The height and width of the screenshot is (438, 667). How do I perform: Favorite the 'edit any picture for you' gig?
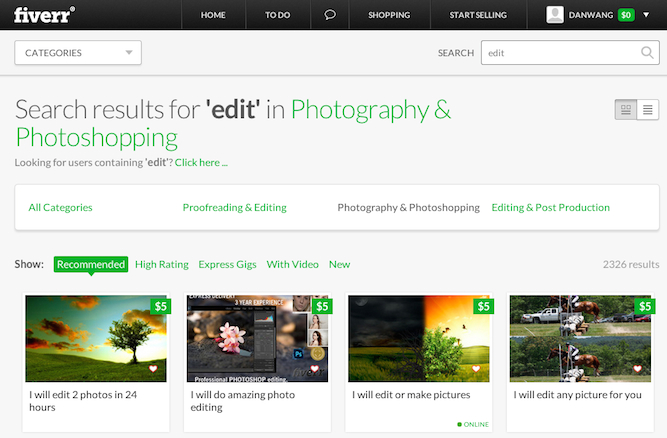[637, 369]
